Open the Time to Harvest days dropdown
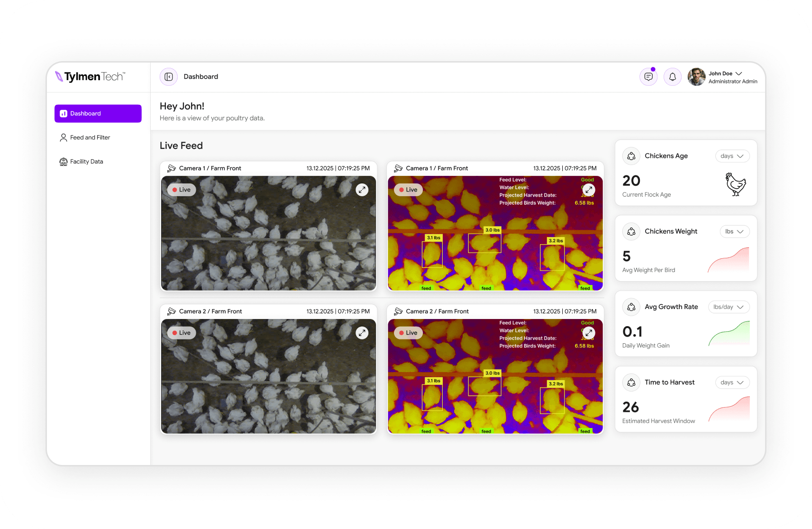Screen dimensions: 812x529 732,382
